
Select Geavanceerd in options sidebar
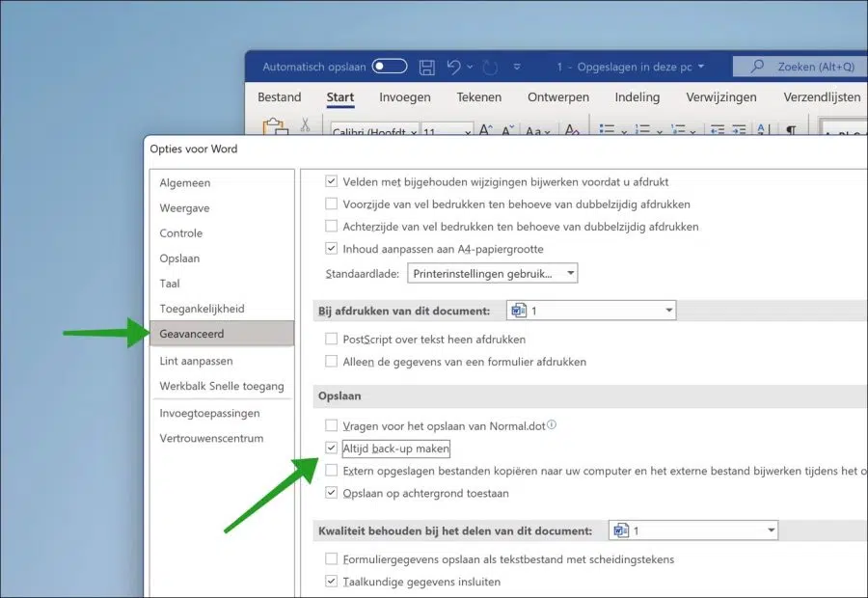click(222, 334)
